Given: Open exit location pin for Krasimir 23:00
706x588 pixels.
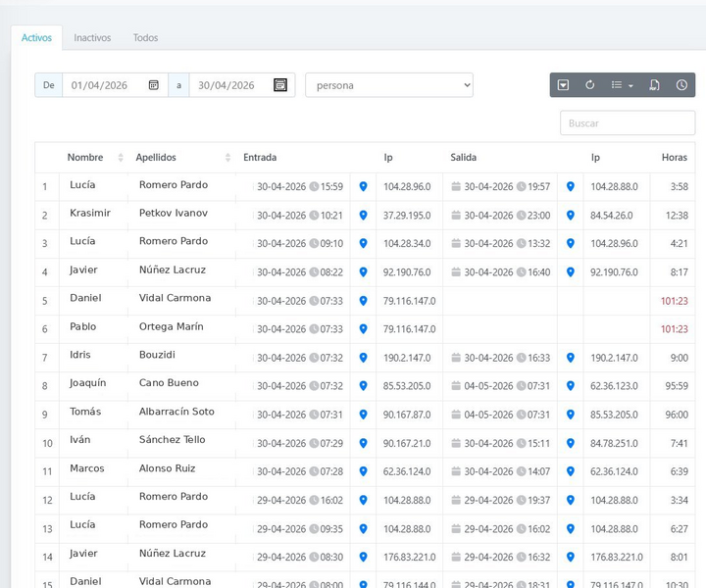Looking at the screenshot, I should [x=571, y=215].
